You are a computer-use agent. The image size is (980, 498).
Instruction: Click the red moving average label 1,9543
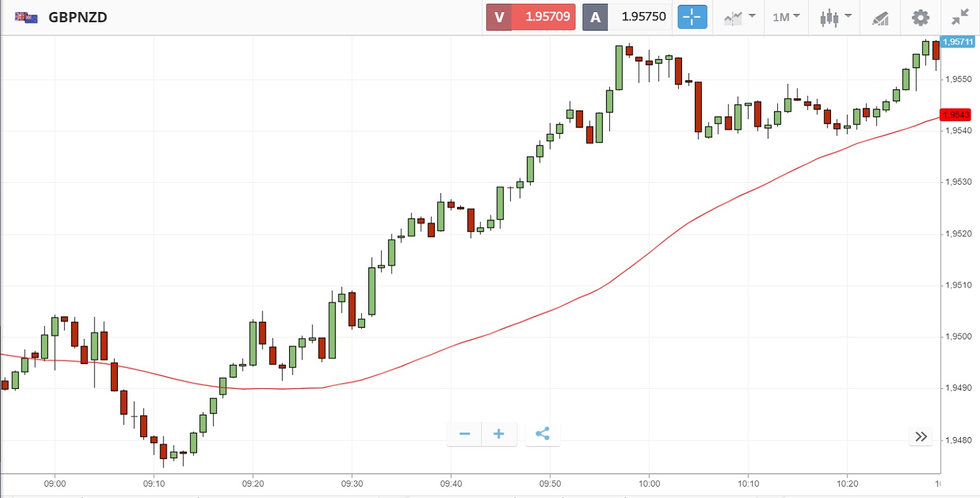pos(956,115)
